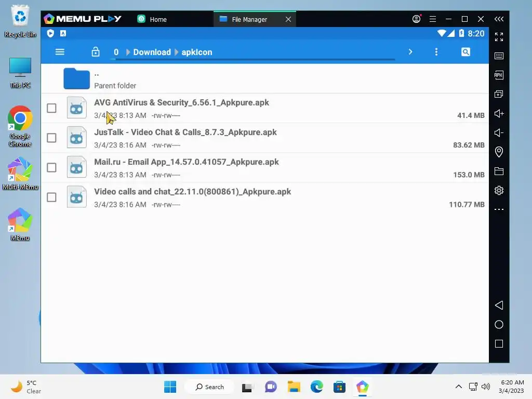Open taskbar clock showing 6:20 AM
532x399 pixels.
(512, 387)
